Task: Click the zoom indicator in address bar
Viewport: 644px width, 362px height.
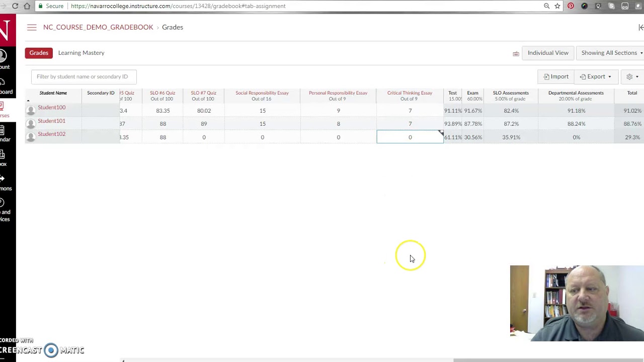Action: 546,6
